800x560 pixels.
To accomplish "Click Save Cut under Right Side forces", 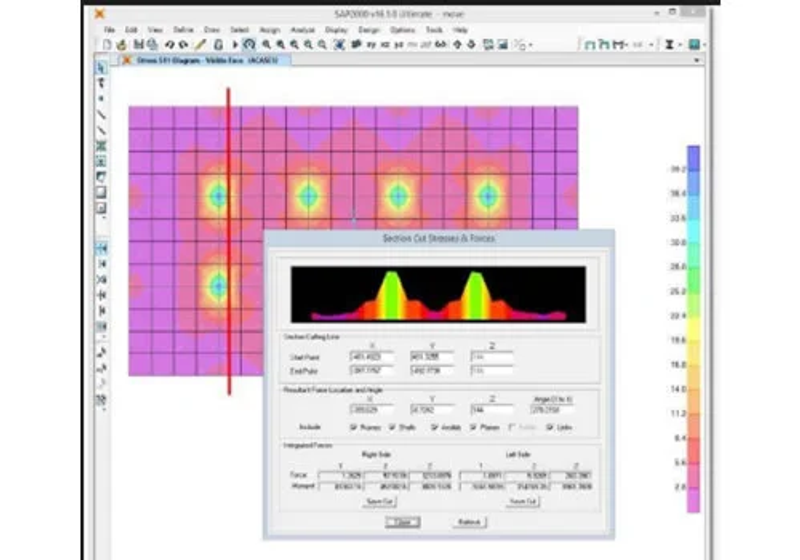I will (x=380, y=501).
